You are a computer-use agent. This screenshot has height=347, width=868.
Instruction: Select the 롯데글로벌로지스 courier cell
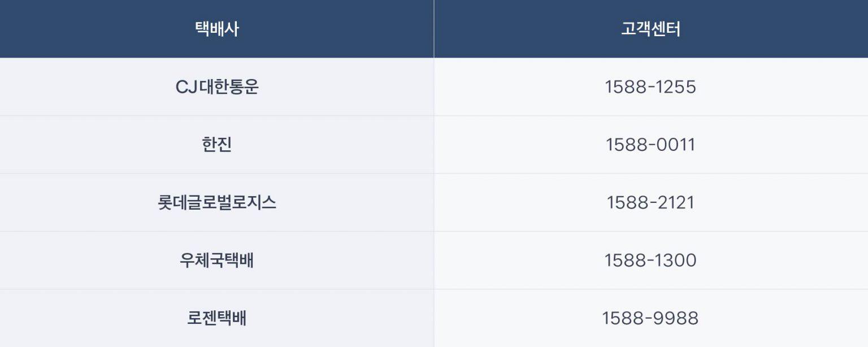[217, 203]
